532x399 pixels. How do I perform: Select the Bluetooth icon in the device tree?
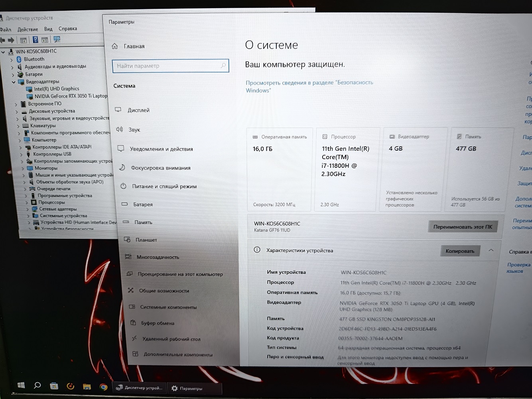coord(18,59)
